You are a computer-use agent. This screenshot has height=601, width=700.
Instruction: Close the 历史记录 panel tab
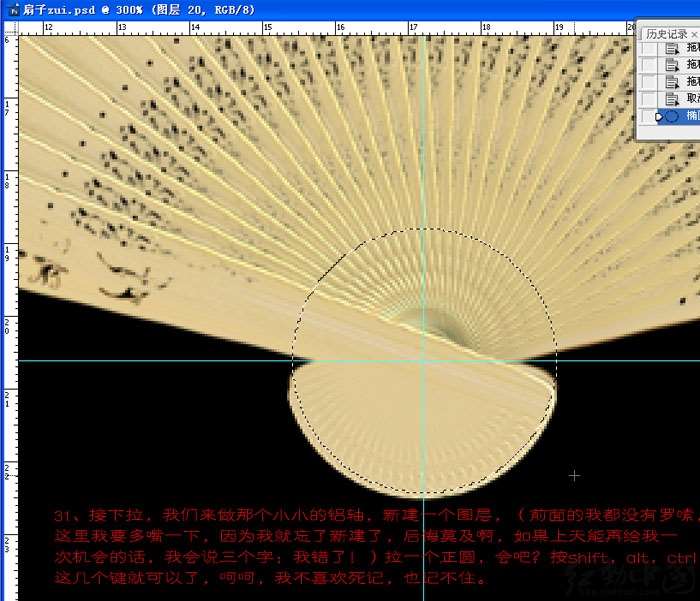(x=693, y=34)
